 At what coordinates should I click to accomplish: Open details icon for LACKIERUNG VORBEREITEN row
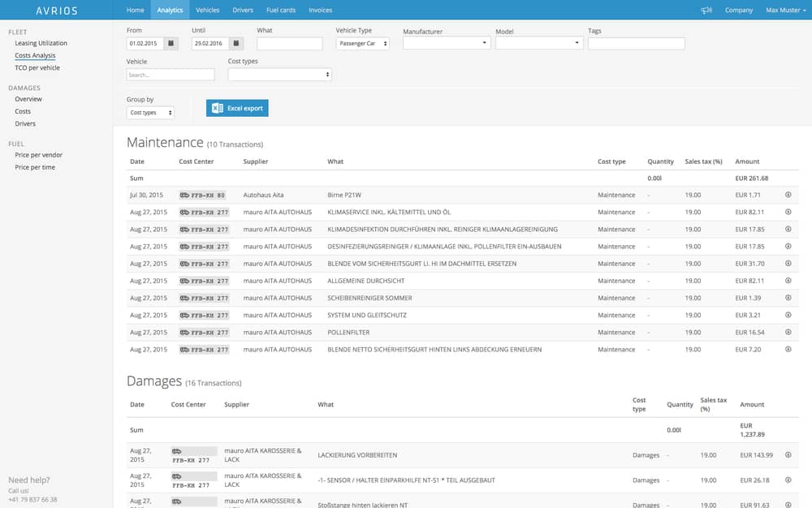pyautogui.click(x=788, y=454)
